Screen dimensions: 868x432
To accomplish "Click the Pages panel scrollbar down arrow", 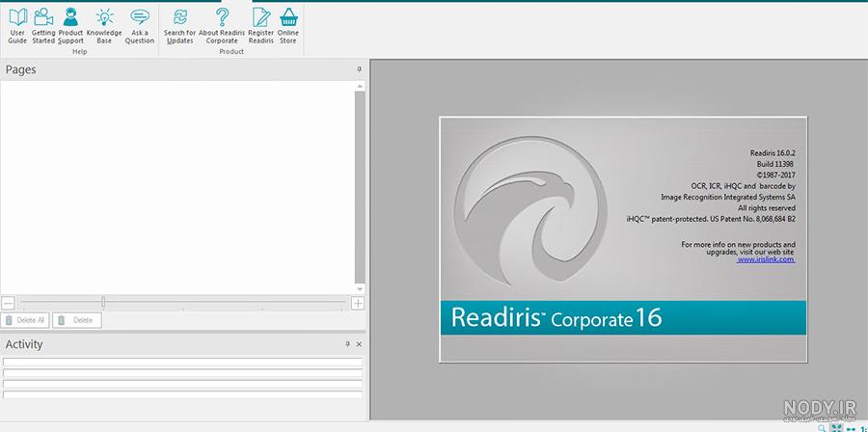I will click(x=360, y=289).
